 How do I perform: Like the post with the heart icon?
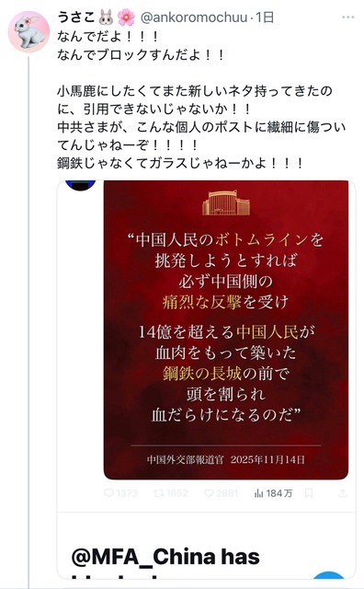click(209, 493)
